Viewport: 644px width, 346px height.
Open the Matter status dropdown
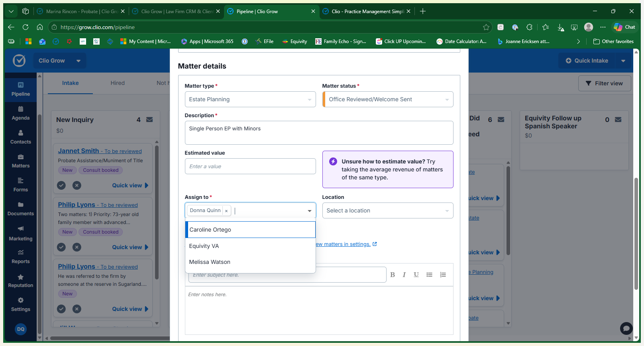388,99
